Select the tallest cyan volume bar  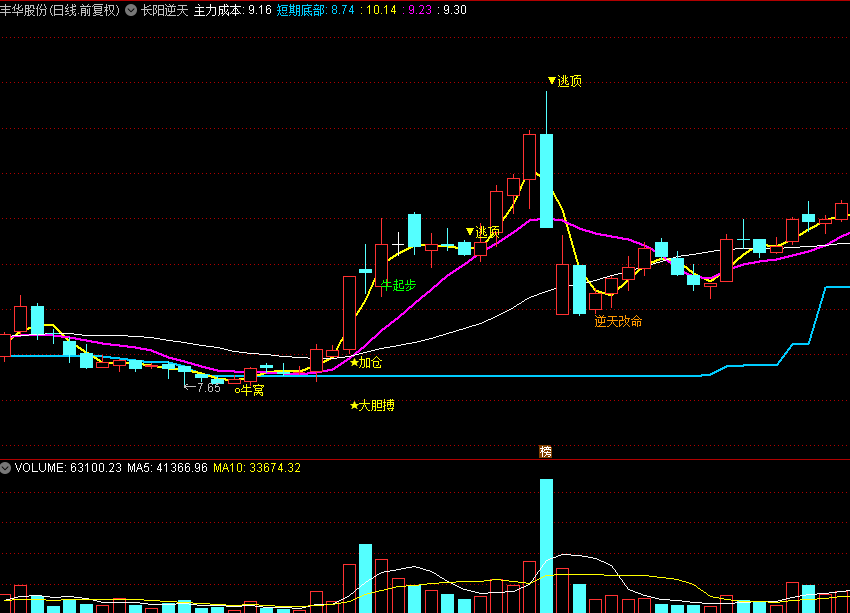546,546
